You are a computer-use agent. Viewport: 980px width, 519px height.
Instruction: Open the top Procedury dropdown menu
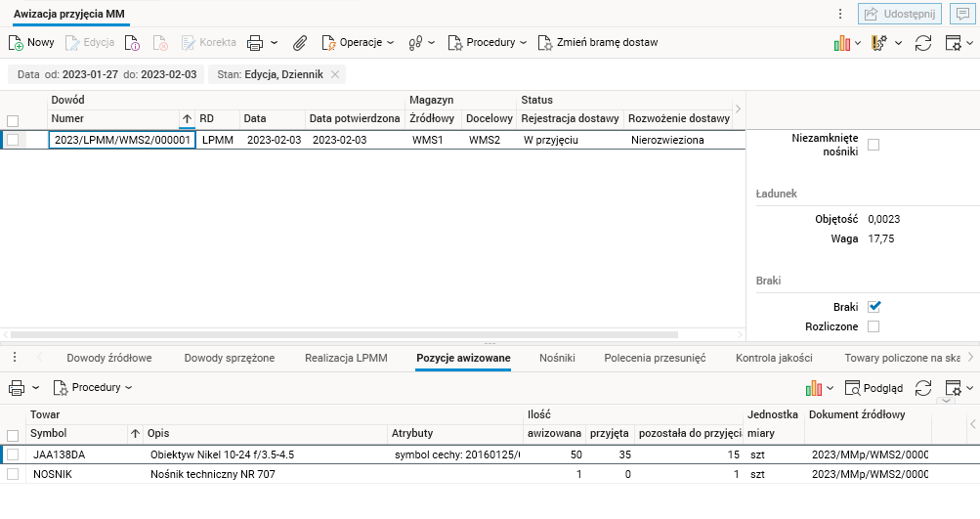pos(488,43)
